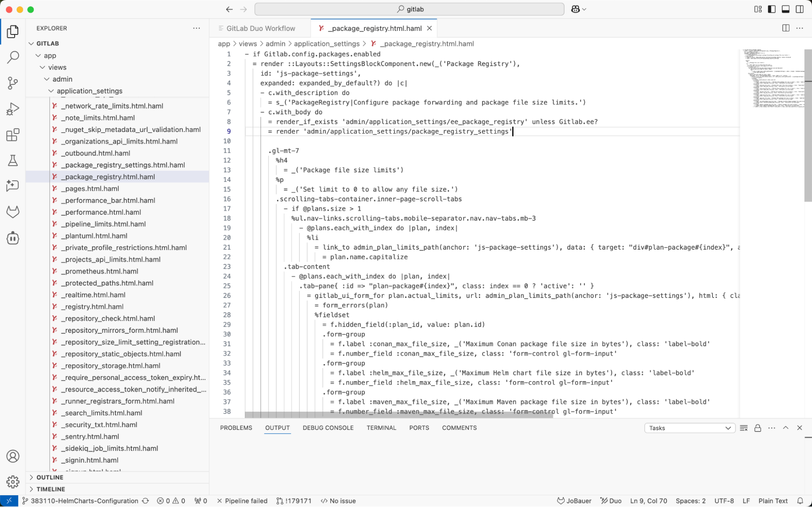Viewport: 812px width, 507px height.
Task: Collapse the application_settings folder
Action: click(x=89, y=91)
